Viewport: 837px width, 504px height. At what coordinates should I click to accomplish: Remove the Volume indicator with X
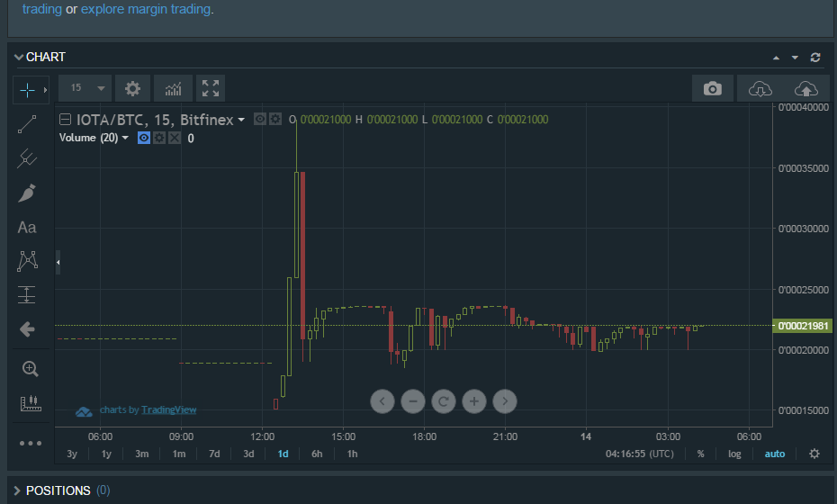[175, 138]
